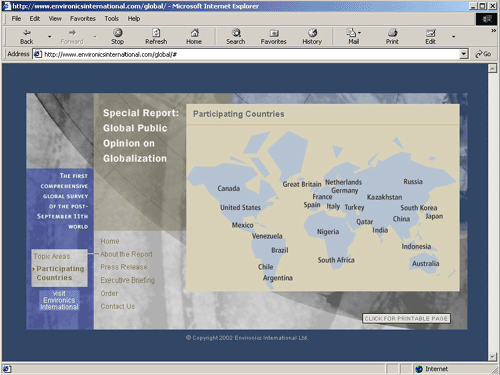Screen dimensions: 500x375
Task: Open the Mail button dropdown
Action: pyautogui.click(x=359, y=33)
